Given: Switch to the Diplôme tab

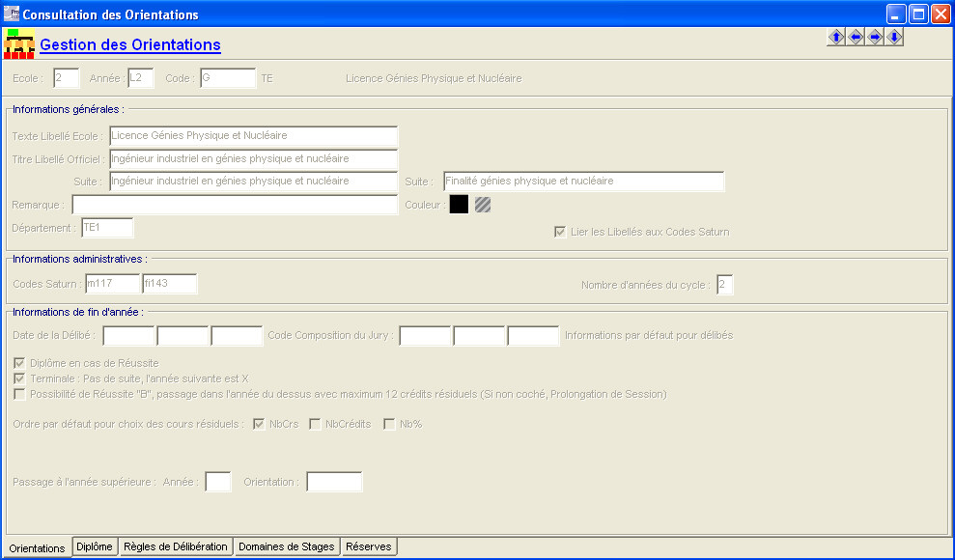Looking at the screenshot, I should tap(95, 546).
